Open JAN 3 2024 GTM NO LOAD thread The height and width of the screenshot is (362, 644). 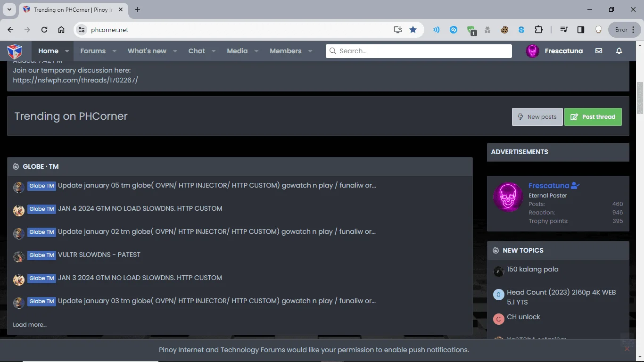(140, 278)
